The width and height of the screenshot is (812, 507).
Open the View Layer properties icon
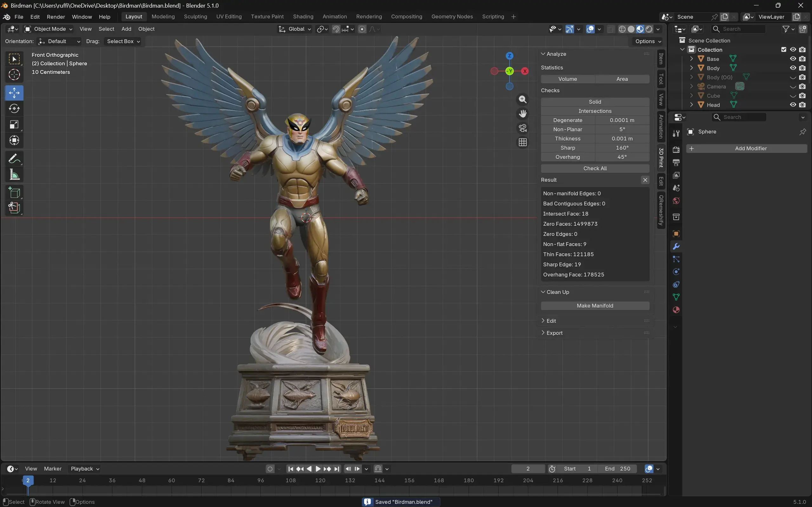(676, 175)
